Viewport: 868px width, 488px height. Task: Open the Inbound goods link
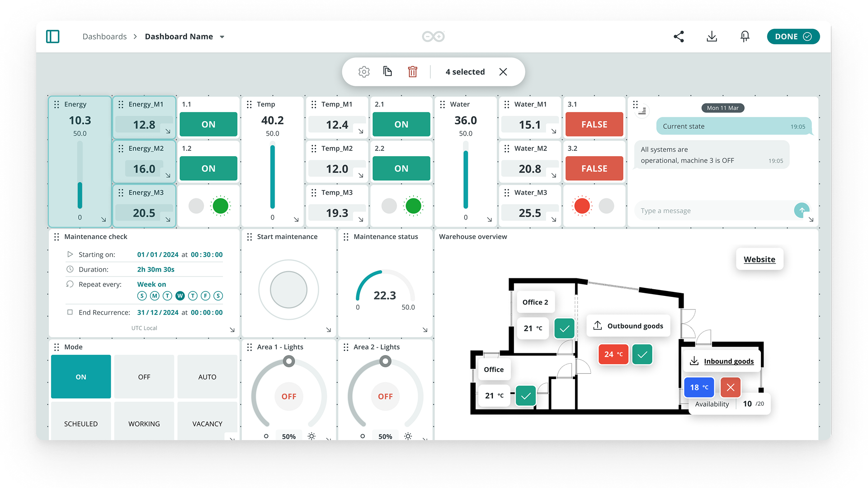[x=729, y=361]
